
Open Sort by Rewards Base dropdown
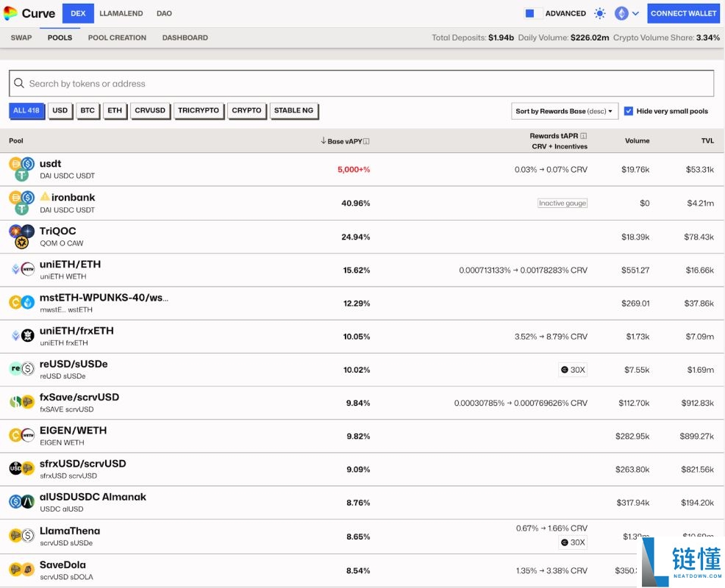click(x=565, y=111)
